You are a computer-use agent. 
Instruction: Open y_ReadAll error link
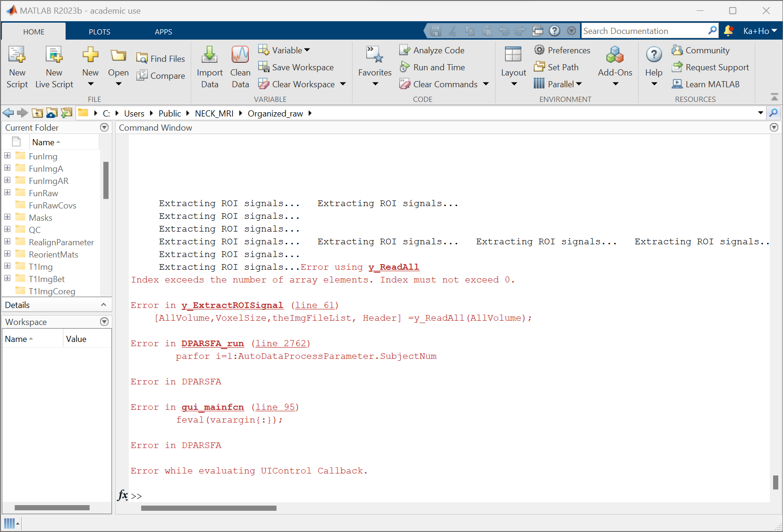point(394,267)
